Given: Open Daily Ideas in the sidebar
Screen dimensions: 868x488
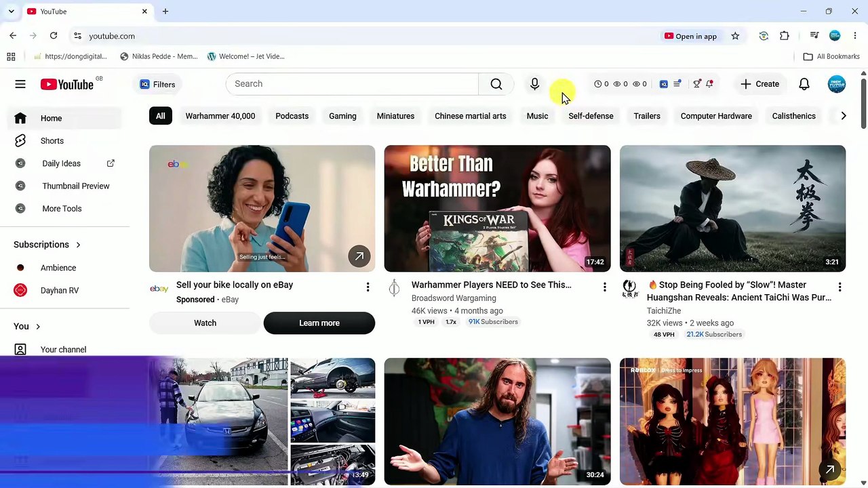Looking at the screenshot, I should point(64,163).
